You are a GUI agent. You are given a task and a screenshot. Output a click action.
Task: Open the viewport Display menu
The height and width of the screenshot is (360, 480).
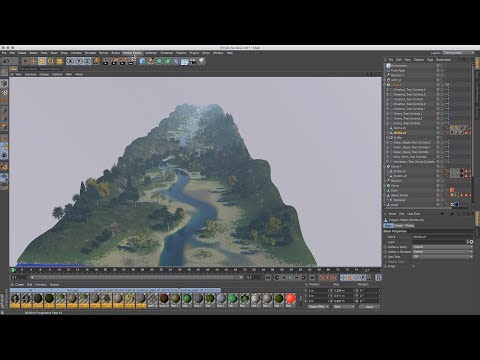pos(44,74)
